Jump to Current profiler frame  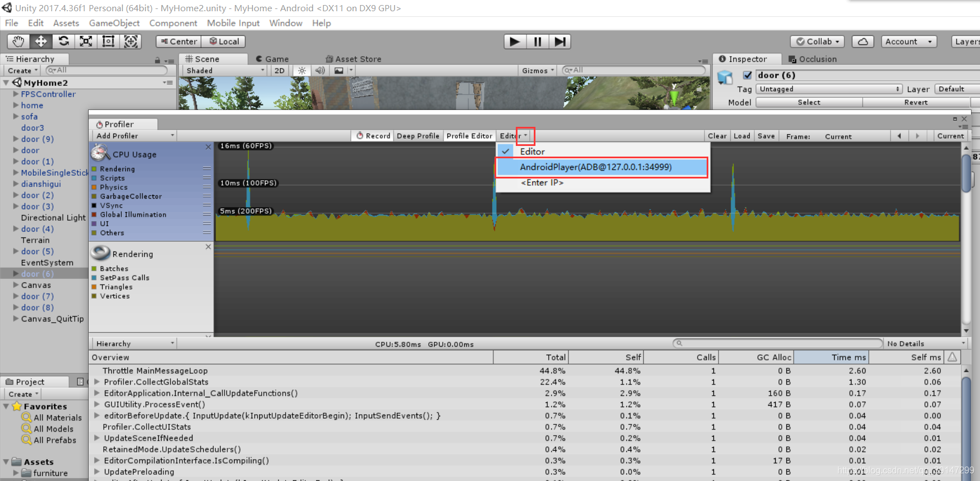click(950, 136)
